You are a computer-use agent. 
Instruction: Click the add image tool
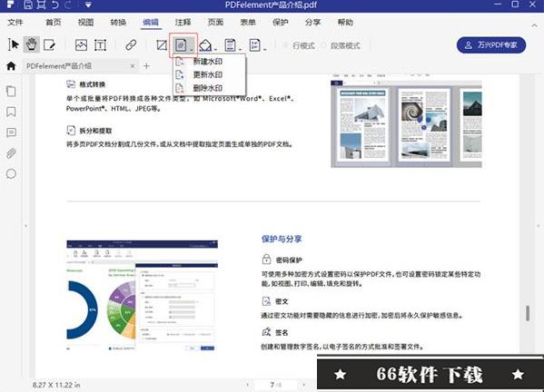[81, 45]
